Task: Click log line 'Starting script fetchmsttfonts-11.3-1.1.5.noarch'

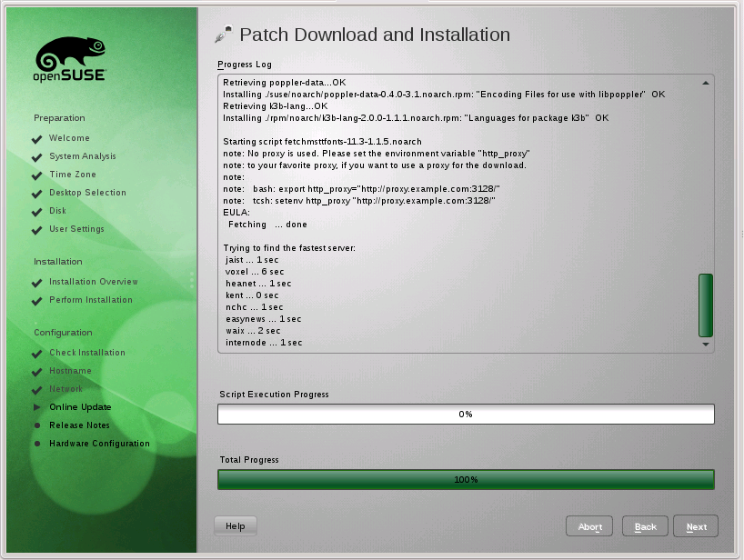Action: pos(322,142)
